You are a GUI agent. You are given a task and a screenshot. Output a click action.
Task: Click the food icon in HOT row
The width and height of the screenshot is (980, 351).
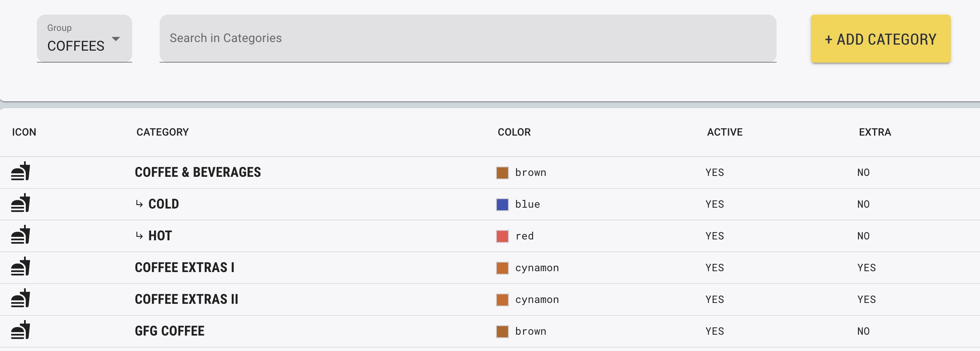21,235
